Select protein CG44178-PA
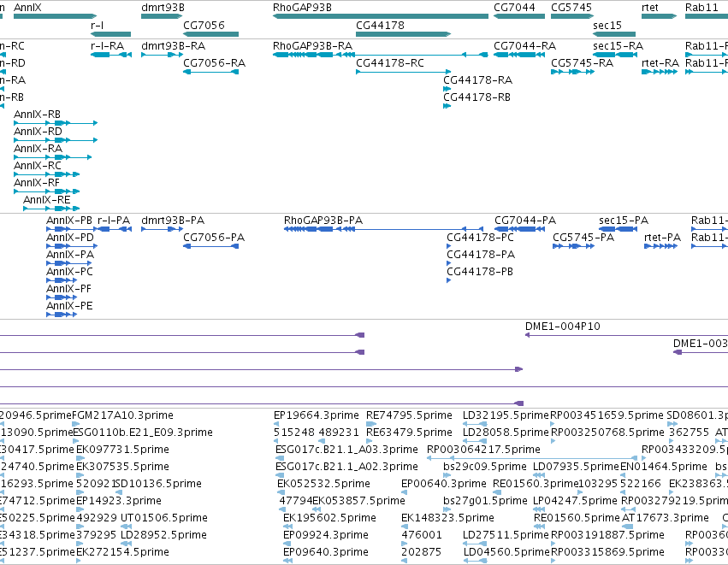 pos(448,263)
